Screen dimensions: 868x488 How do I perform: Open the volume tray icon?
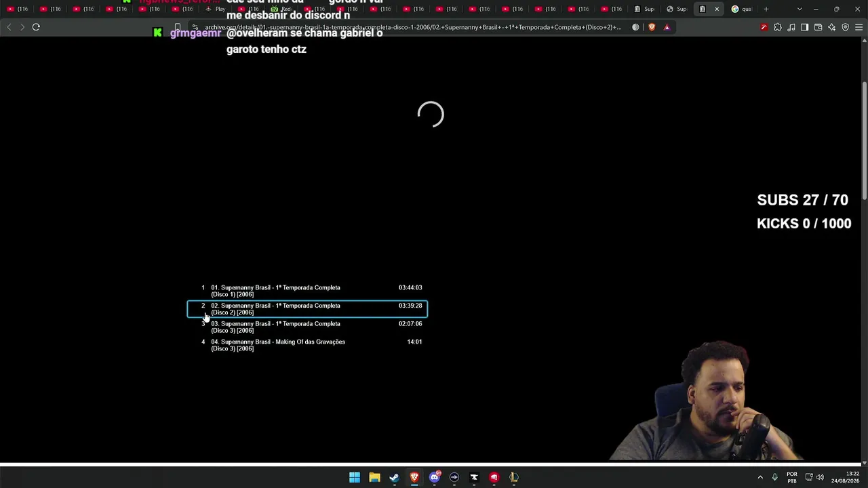[820, 477]
